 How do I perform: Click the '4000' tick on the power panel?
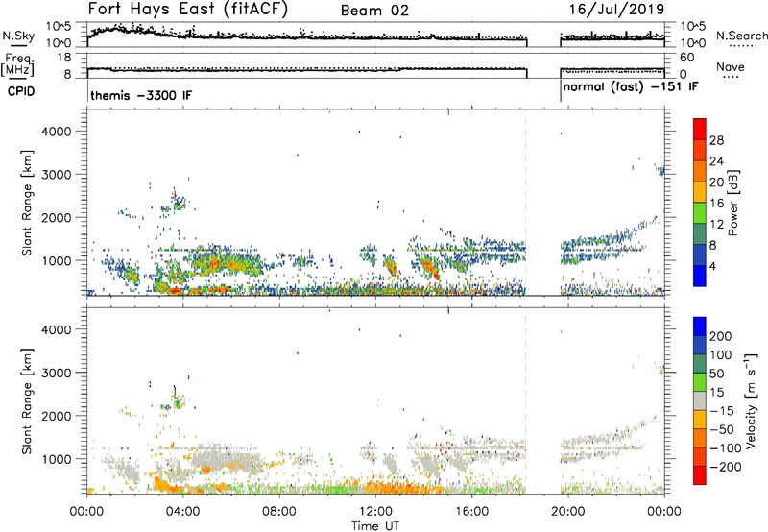pos(57,132)
